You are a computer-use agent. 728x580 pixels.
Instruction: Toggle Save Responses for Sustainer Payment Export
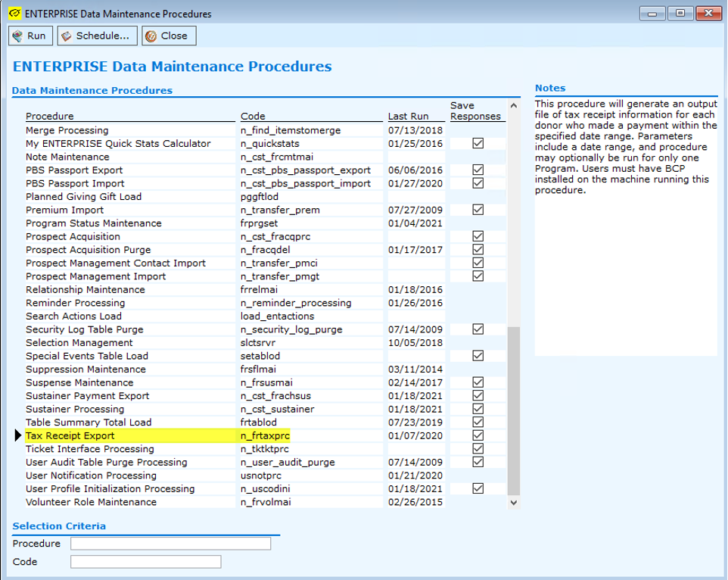(x=478, y=396)
